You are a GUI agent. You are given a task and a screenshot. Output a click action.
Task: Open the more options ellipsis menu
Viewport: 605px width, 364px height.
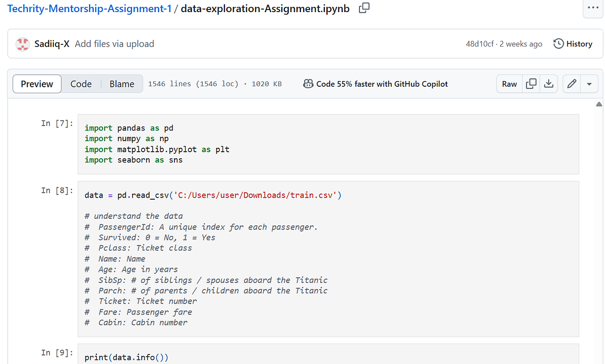593,9
